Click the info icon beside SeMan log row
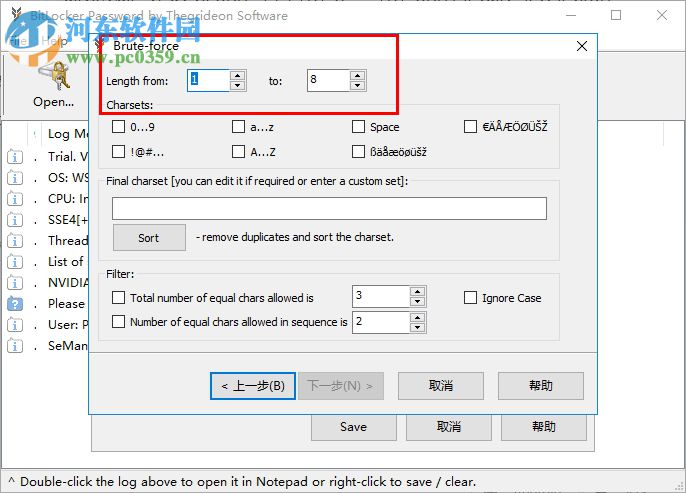Image resolution: width=686 pixels, height=493 pixels. pyautogui.click(x=15, y=346)
